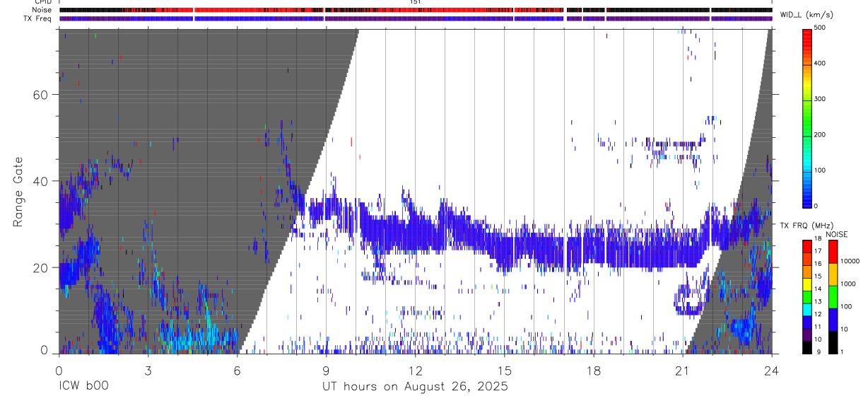Click the red-black Noise strip above the plot
The width and height of the screenshot is (868, 401).
tap(416, 10)
